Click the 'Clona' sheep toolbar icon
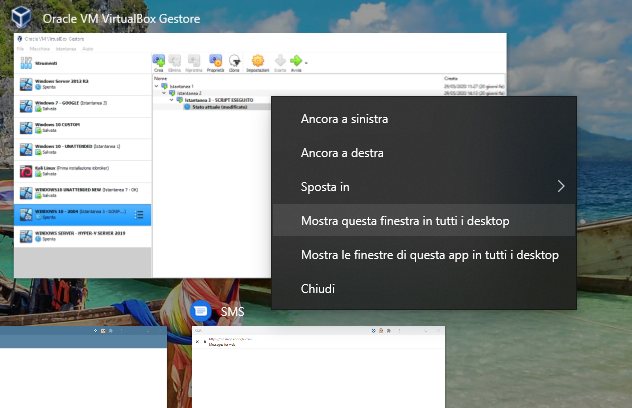The height and width of the screenshot is (408, 632). click(x=234, y=63)
